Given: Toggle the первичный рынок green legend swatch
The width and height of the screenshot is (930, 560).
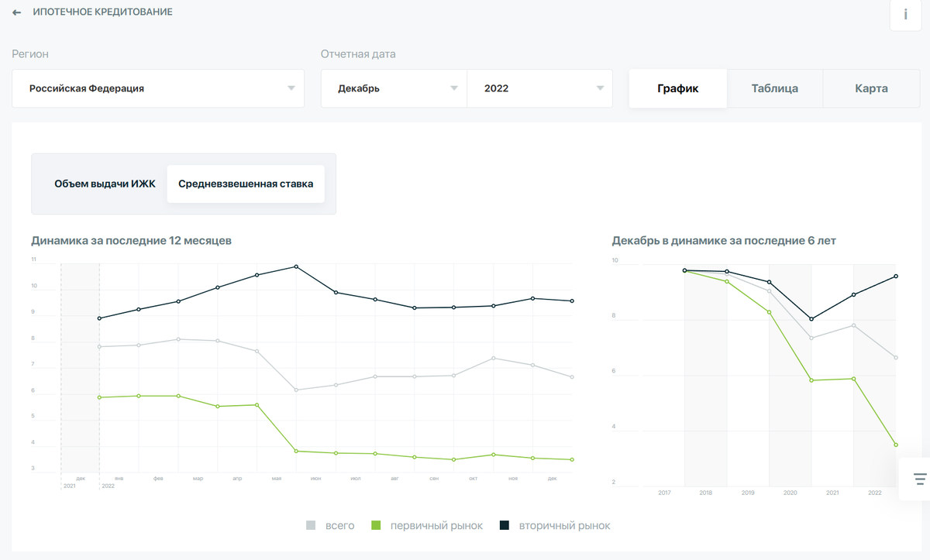Looking at the screenshot, I should pyautogui.click(x=376, y=526).
